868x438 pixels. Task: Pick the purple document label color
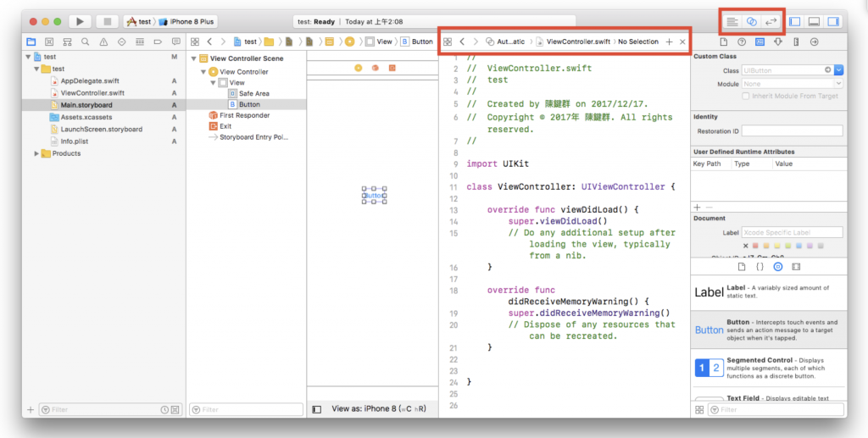pos(810,246)
